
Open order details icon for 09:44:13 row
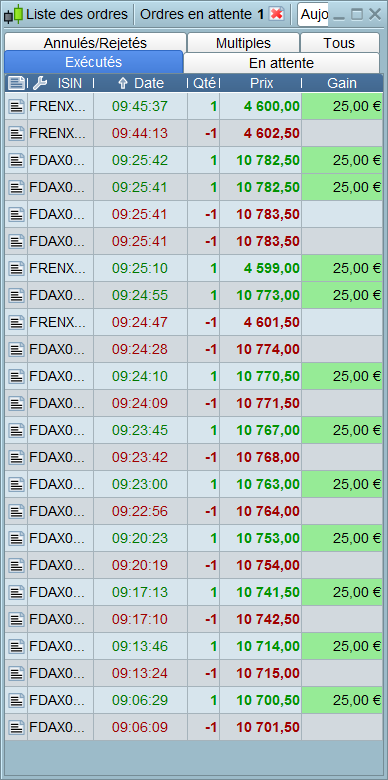[x=16, y=133]
